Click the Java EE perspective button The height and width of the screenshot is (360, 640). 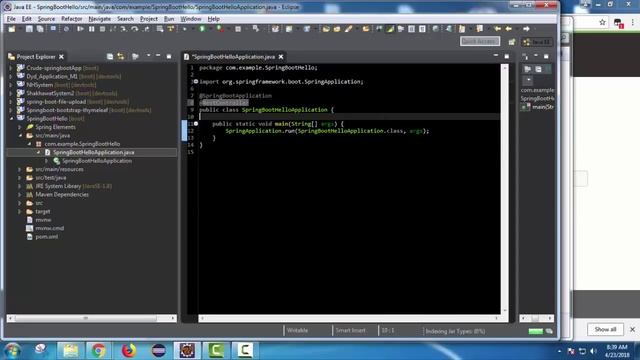tap(538, 42)
